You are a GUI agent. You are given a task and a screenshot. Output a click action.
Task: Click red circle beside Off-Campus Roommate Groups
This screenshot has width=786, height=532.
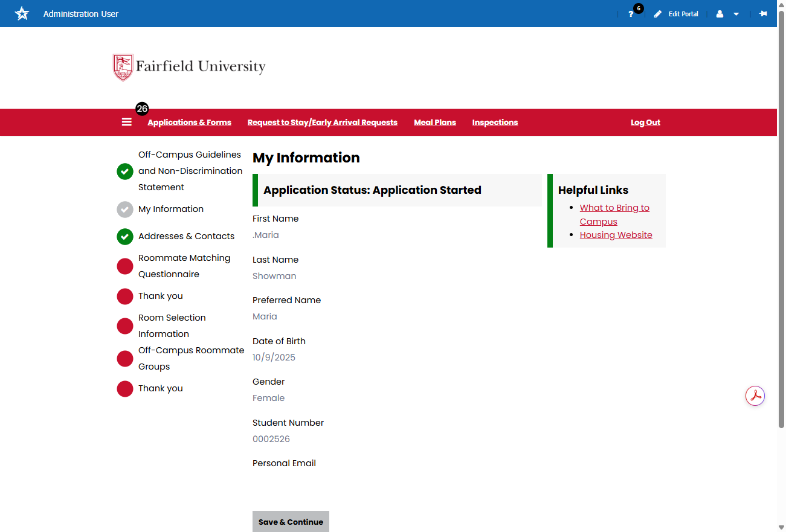[125, 359]
